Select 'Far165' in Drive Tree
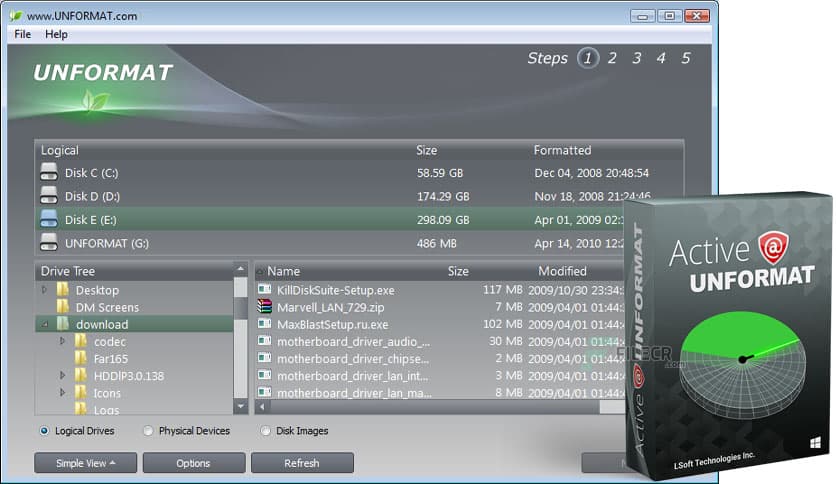Screen dimensions: 836x484 [x=111, y=359]
